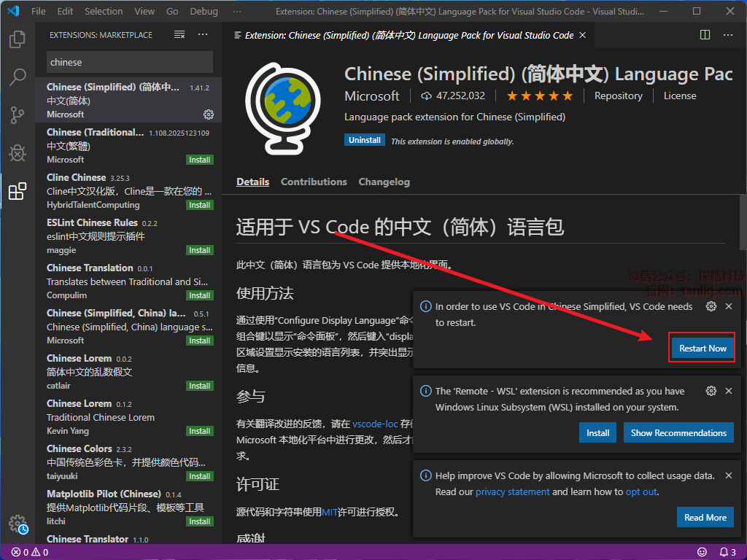Open the Repository link

(x=619, y=96)
